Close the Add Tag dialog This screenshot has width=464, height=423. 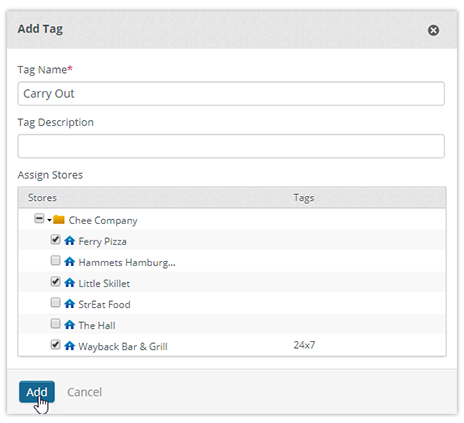click(x=433, y=30)
